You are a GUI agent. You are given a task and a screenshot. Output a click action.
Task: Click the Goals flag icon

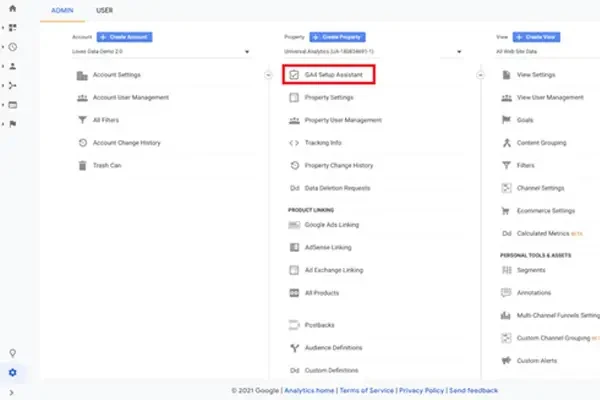(506, 120)
